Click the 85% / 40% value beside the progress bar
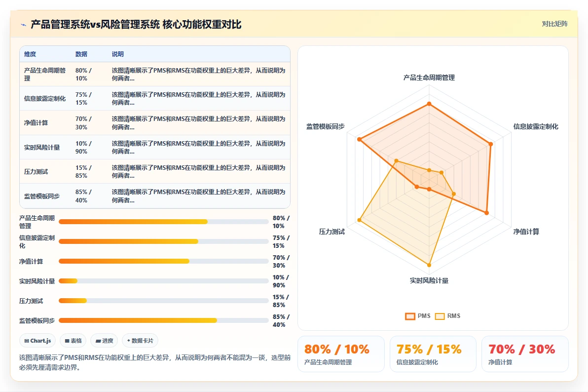 point(281,320)
